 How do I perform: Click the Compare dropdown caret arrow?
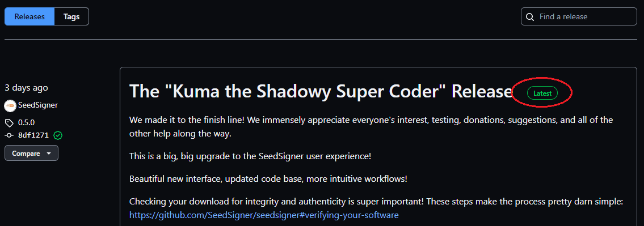49,153
